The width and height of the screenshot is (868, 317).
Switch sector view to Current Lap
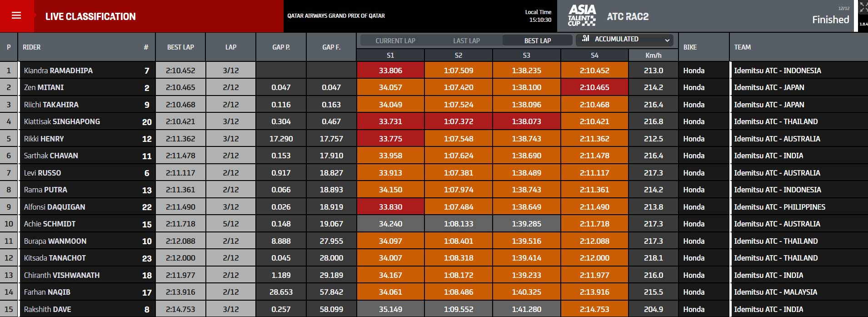(x=395, y=40)
